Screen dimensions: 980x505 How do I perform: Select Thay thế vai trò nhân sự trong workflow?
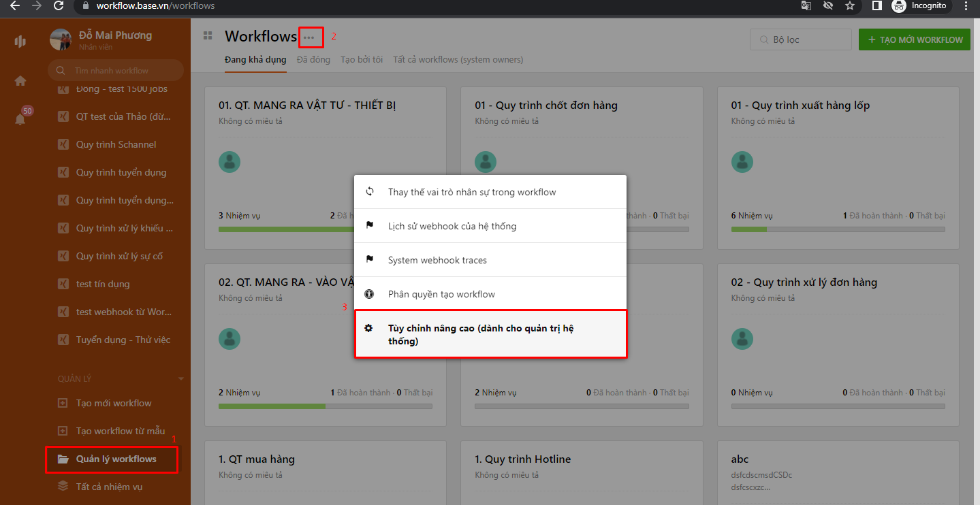click(490, 192)
